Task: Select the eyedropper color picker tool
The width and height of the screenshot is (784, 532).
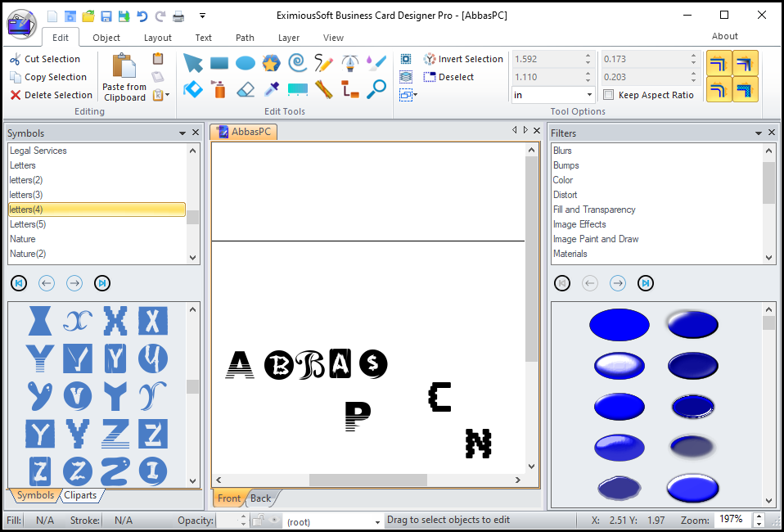Action: point(271,89)
